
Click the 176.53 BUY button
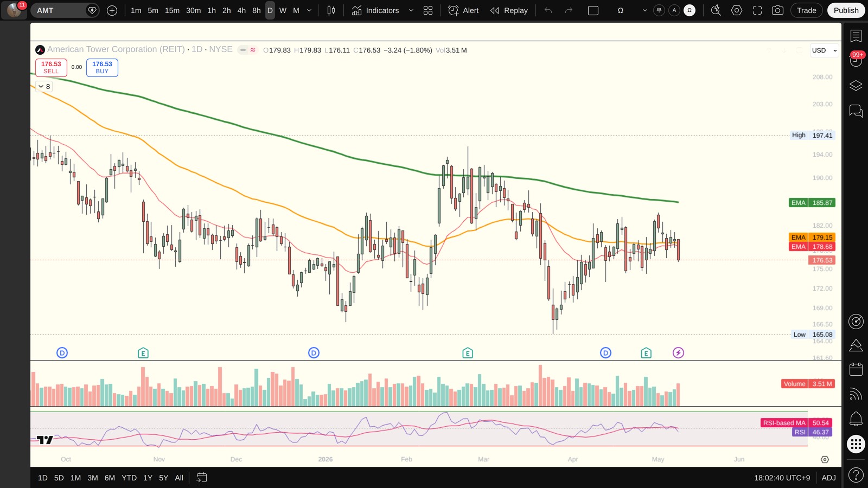click(x=102, y=67)
